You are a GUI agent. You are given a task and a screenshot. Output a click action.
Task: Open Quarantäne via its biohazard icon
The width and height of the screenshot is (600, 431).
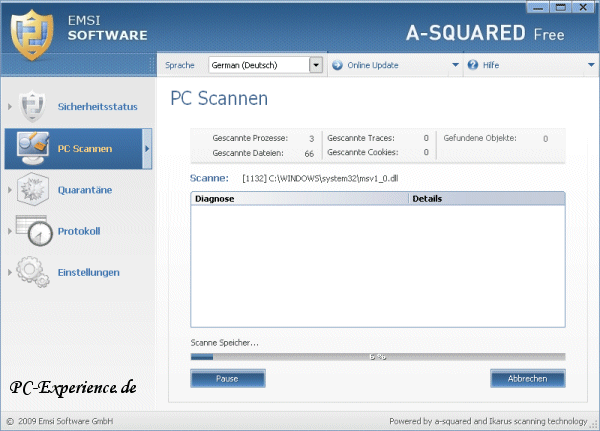[x=34, y=190]
